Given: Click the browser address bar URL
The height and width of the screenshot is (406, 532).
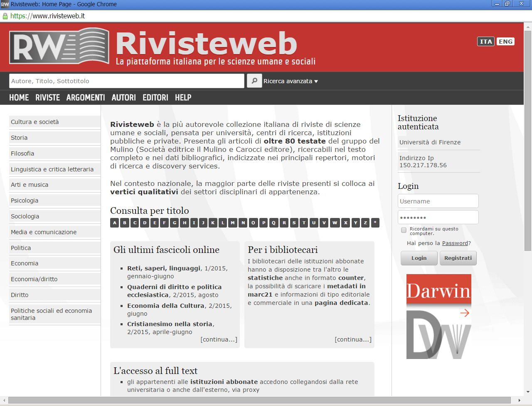Looking at the screenshot, I should pyautogui.click(x=47, y=16).
